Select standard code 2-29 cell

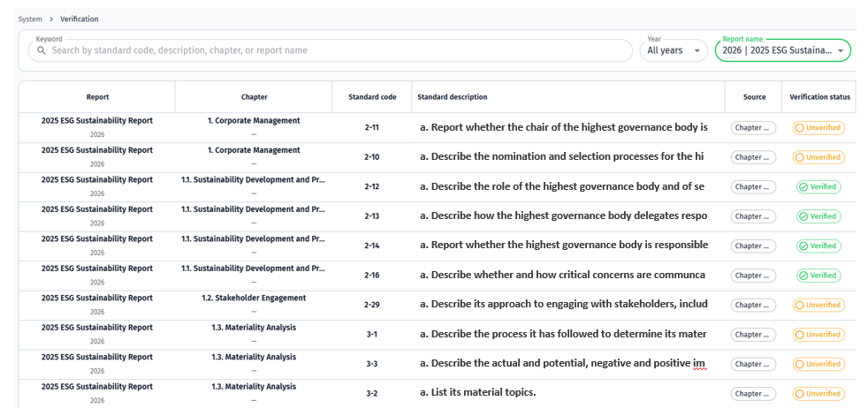coord(372,305)
